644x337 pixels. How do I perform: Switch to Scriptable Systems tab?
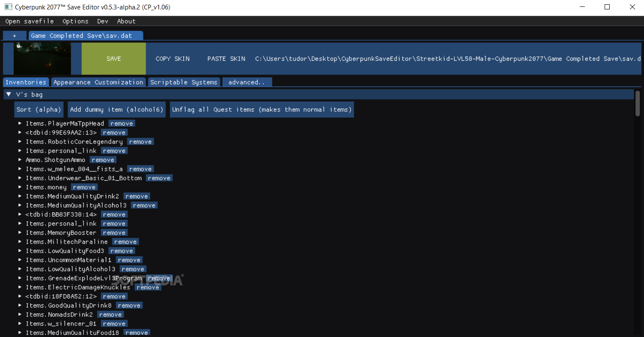(x=184, y=82)
